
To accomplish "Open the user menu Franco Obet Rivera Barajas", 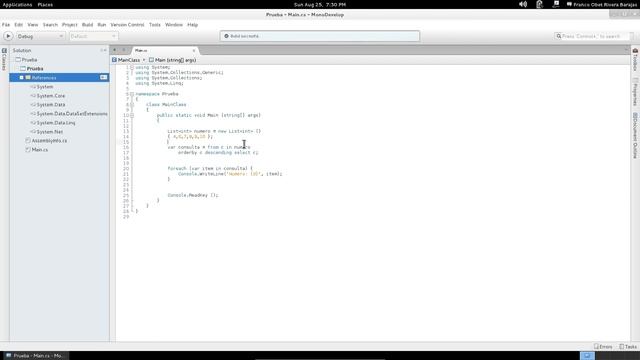I will coord(602,4).
